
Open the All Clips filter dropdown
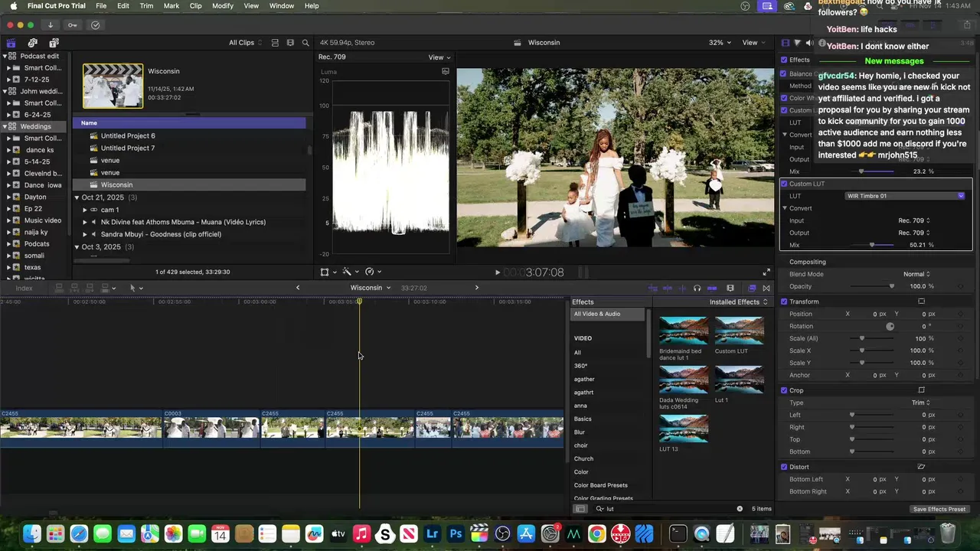coord(245,43)
